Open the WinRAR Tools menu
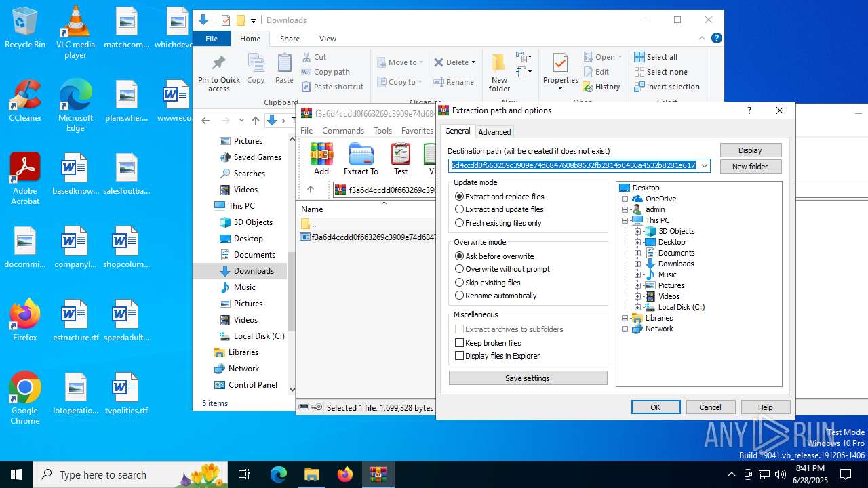The height and width of the screenshot is (488, 868). (x=382, y=131)
